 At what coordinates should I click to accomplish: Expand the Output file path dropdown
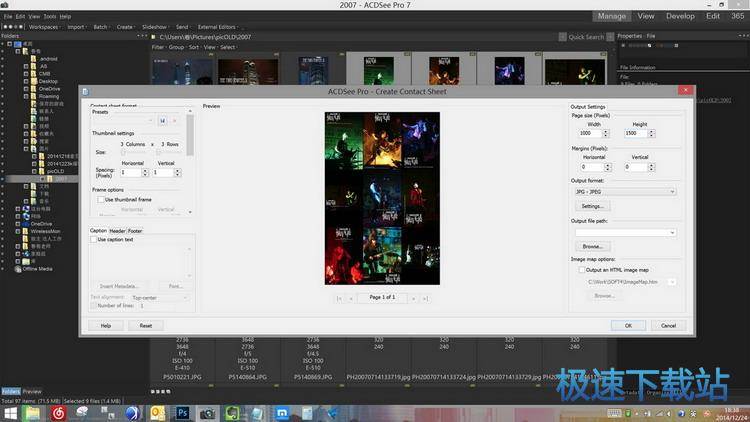[x=672, y=232]
